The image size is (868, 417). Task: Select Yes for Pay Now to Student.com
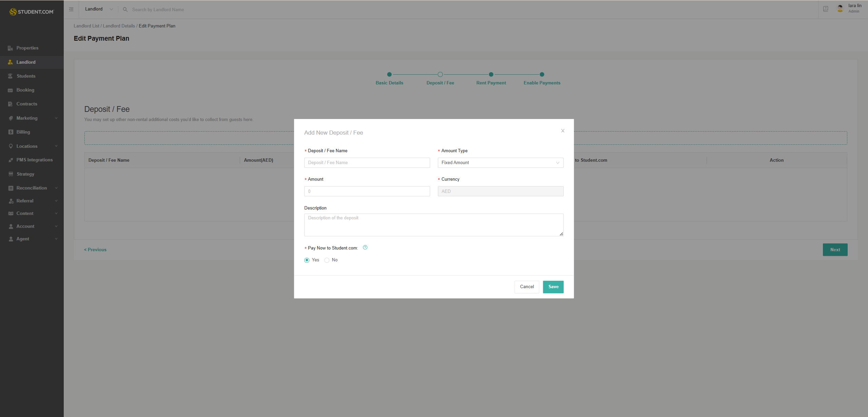click(307, 260)
